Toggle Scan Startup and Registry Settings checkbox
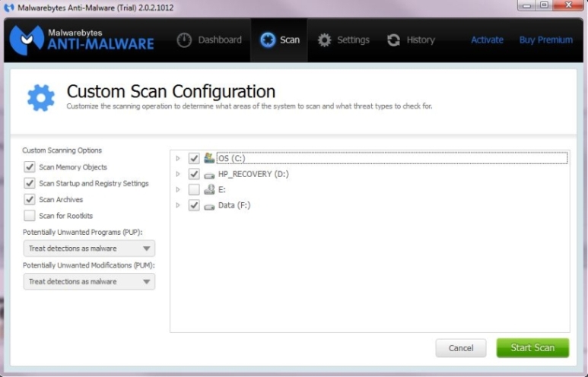 29,183
